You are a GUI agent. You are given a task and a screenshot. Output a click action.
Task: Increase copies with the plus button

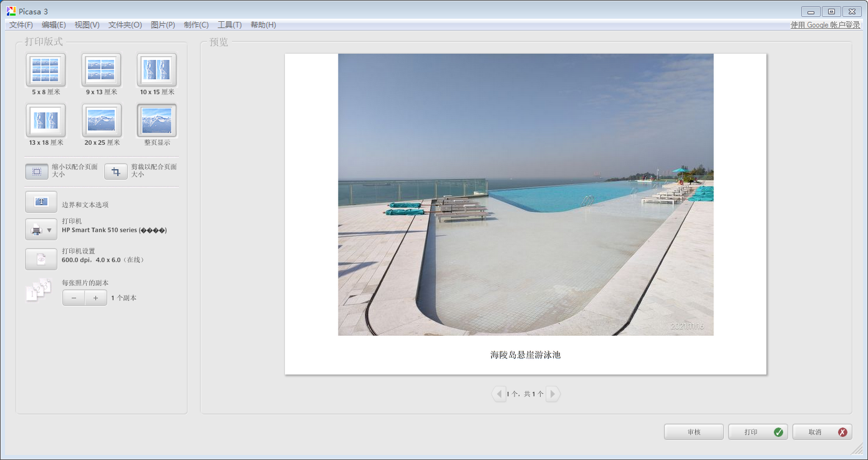coord(95,298)
